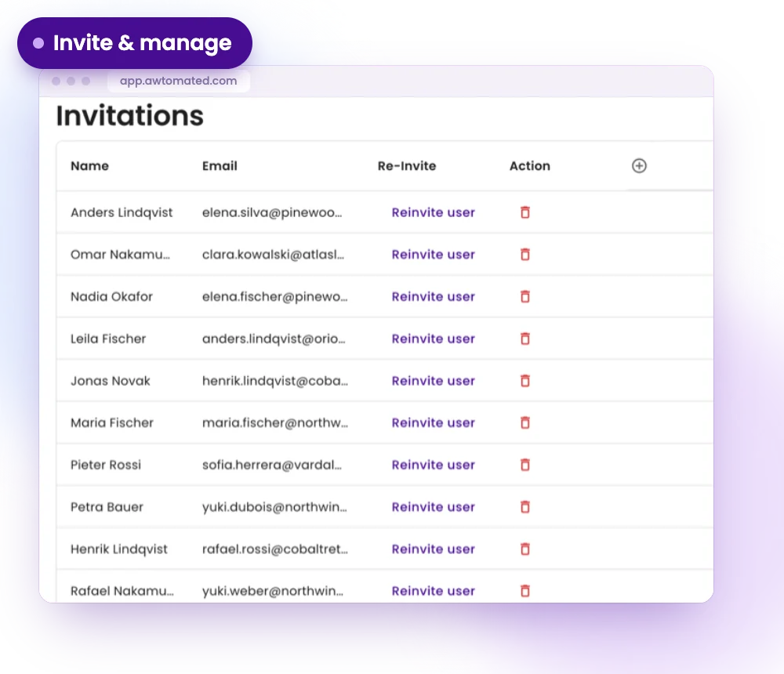Select email sofia.herrera@vardal...
The height and width of the screenshot is (674, 784).
(272, 465)
